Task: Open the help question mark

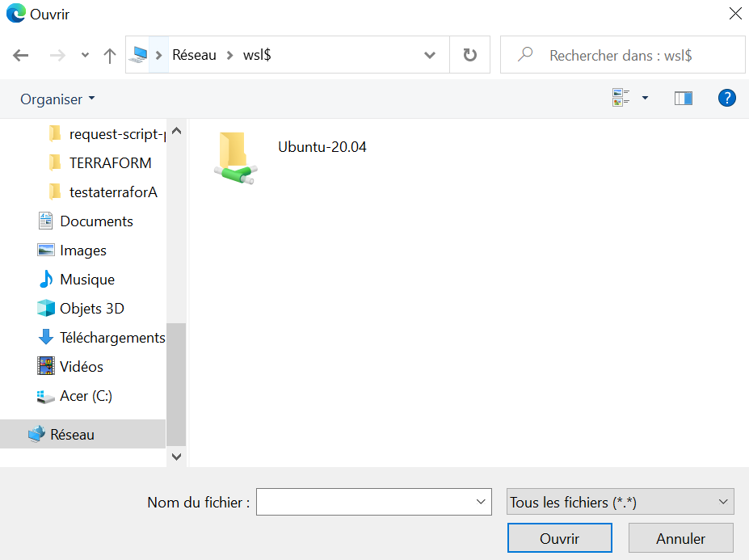Action: point(727,98)
